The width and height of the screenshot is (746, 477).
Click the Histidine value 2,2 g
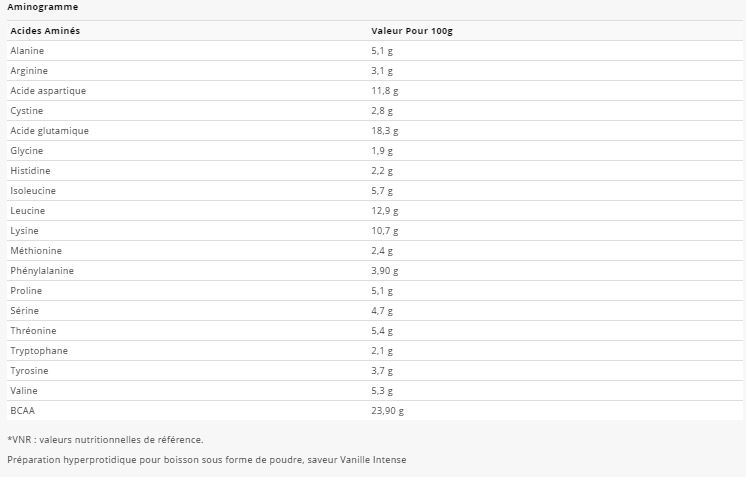tap(382, 171)
